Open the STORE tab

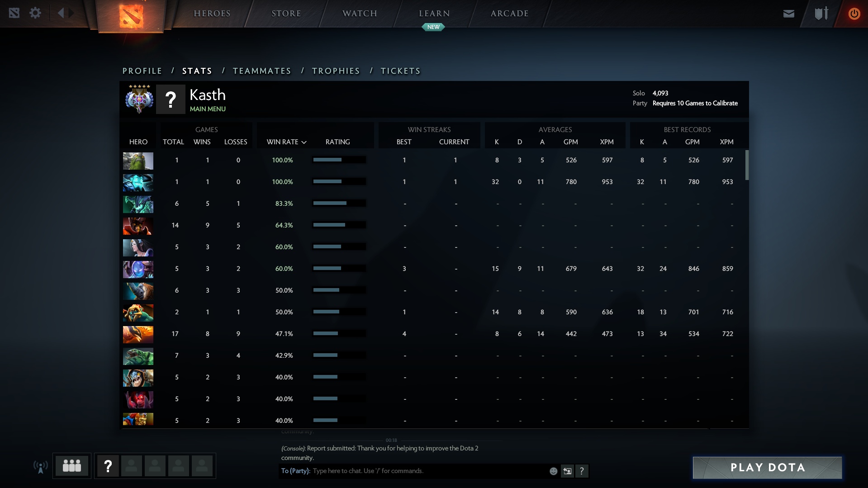pos(286,14)
